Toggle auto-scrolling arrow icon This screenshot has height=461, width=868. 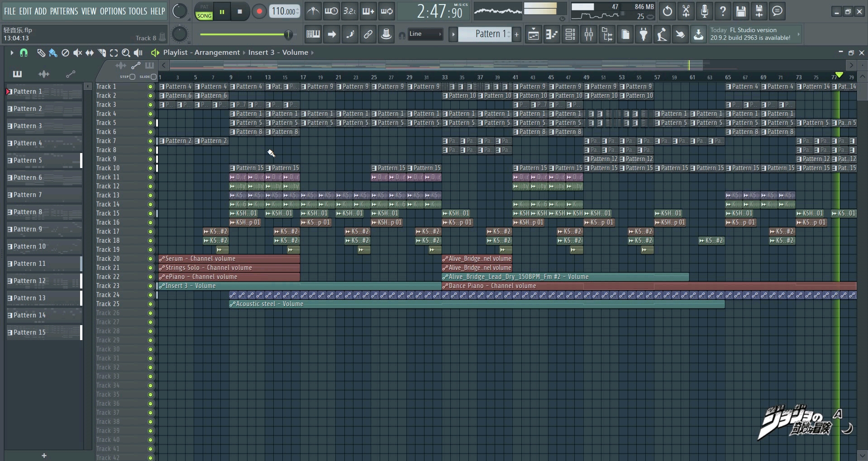tap(332, 34)
